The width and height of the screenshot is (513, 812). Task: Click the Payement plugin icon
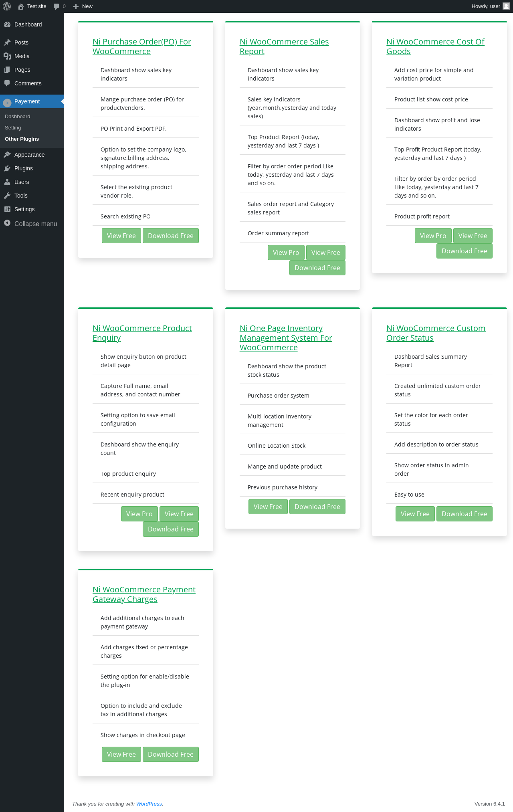(x=7, y=103)
